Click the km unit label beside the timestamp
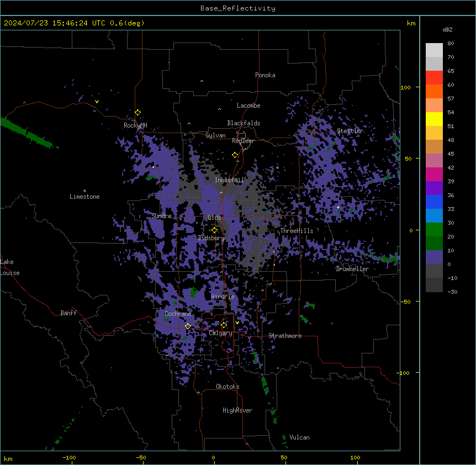Viewport: 476px width, 465px height. click(411, 23)
